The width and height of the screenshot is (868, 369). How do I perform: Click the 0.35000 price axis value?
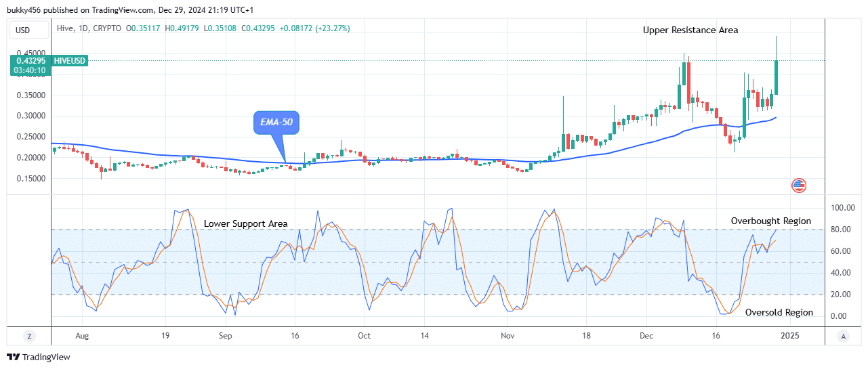(33, 95)
